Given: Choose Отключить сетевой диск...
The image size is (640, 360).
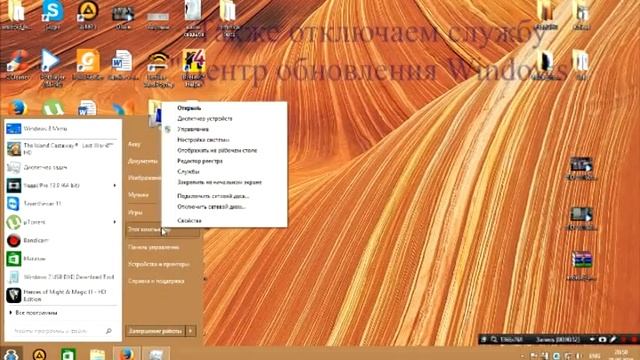Looking at the screenshot, I should [x=224, y=207].
